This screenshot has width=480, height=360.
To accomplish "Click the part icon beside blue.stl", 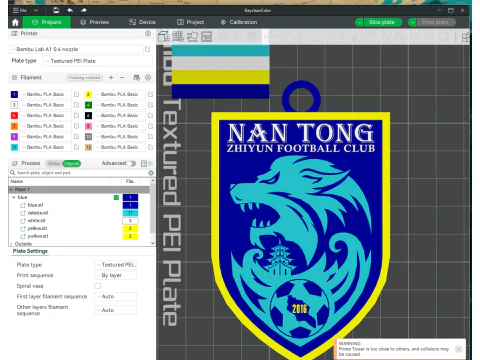I will pyautogui.click(x=23, y=205).
